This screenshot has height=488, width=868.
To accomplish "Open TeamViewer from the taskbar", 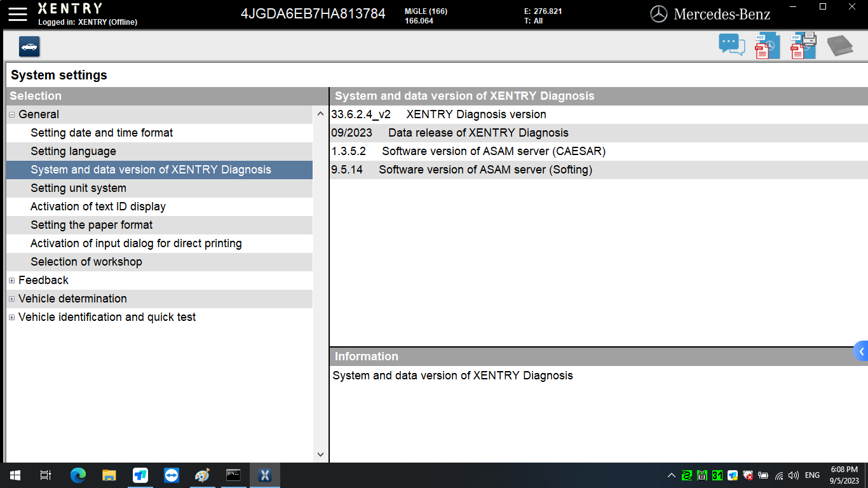I will click(171, 475).
